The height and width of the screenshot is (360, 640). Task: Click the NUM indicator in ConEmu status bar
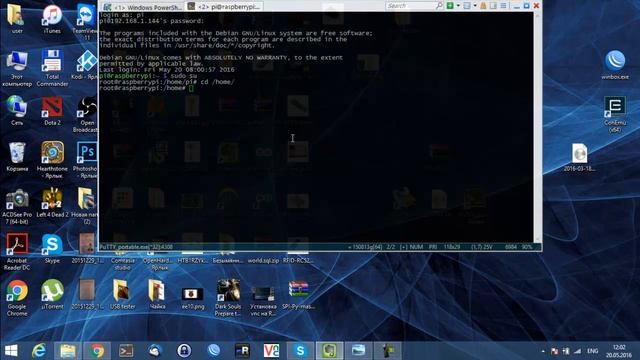(416, 247)
